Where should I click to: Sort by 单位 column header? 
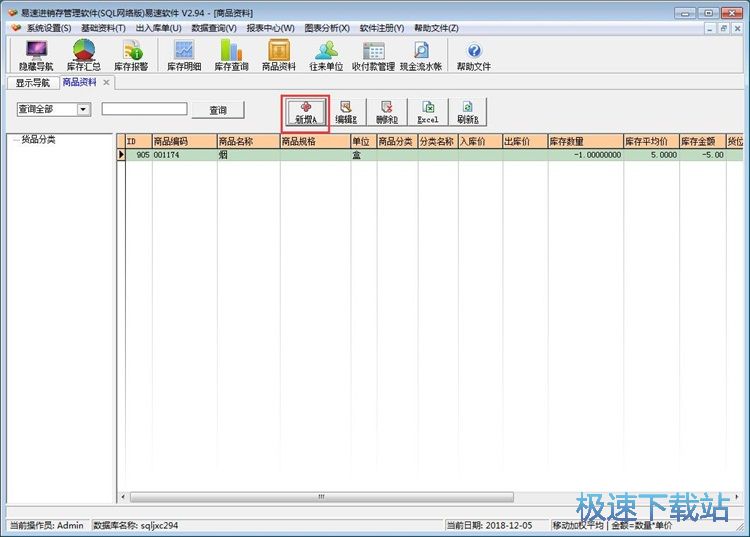pyautogui.click(x=364, y=142)
